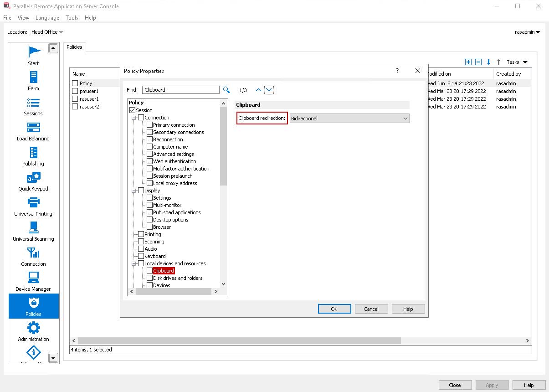The width and height of the screenshot is (549, 392).
Task: Open the Language menu
Action: pos(47,18)
